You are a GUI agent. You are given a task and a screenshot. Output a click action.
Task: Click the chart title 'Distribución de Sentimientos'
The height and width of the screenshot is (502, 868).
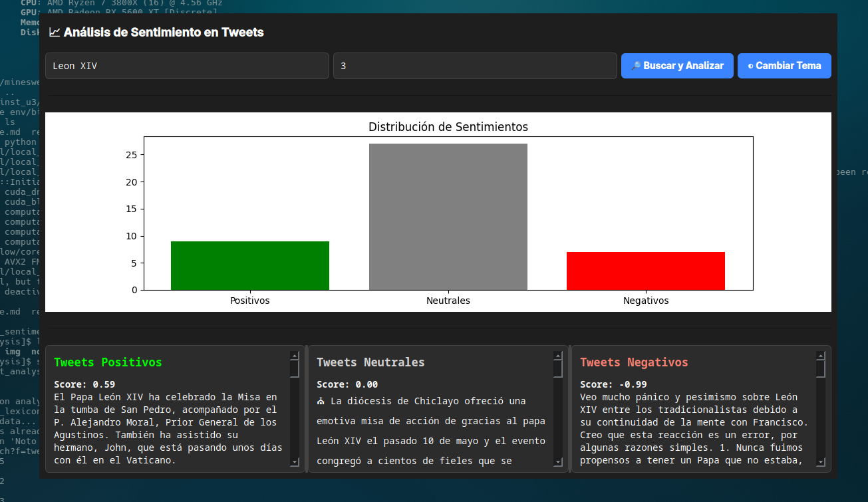pos(448,127)
